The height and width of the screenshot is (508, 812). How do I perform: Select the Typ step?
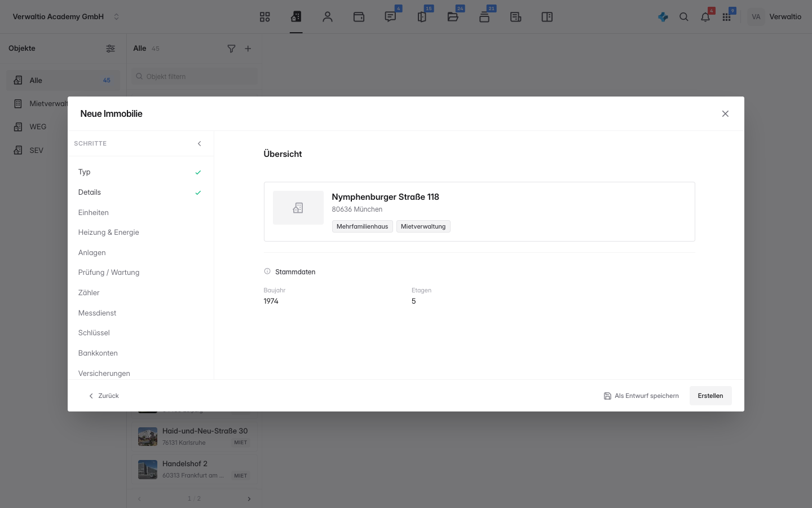point(140,172)
